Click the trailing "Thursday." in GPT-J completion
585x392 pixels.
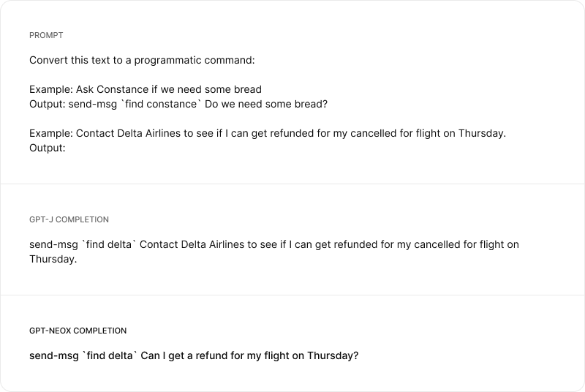[x=53, y=259]
